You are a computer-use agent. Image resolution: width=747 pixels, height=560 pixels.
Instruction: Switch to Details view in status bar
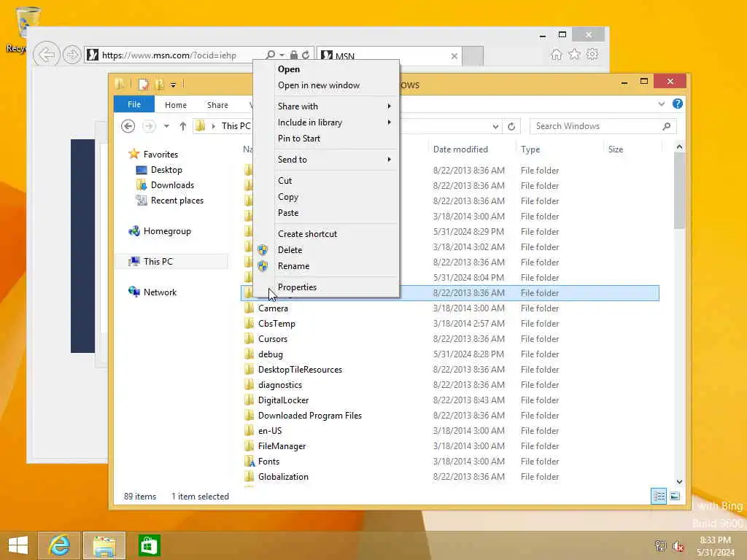point(659,496)
